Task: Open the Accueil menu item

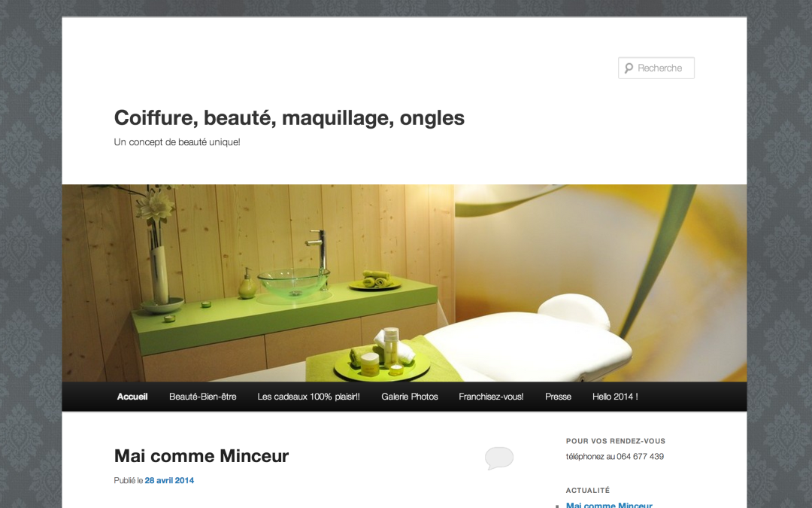Action: click(132, 397)
